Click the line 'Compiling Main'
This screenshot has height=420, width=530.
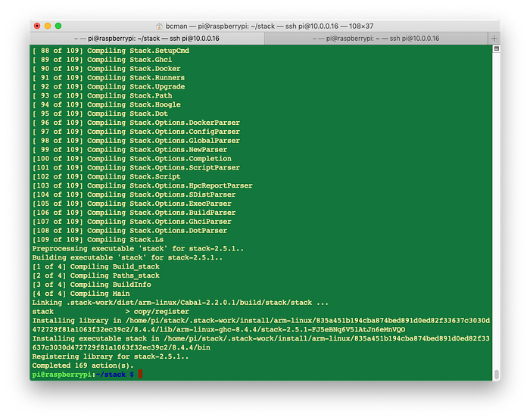pyautogui.click(x=81, y=294)
